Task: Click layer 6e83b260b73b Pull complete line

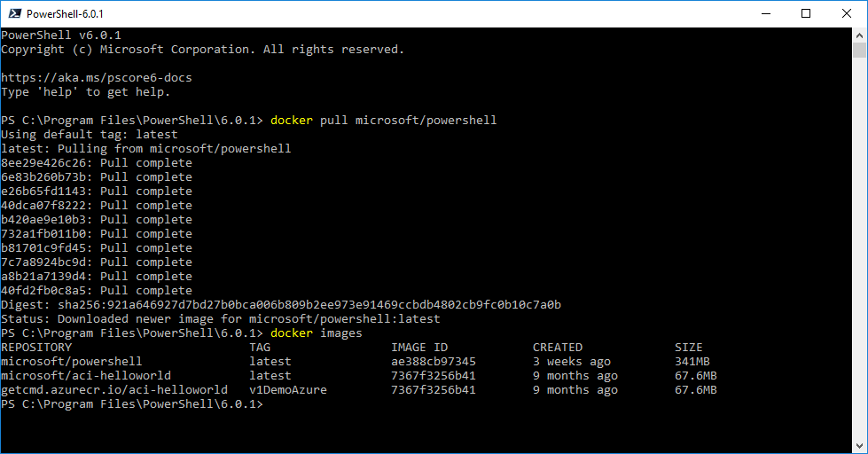Action: point(97,177)
